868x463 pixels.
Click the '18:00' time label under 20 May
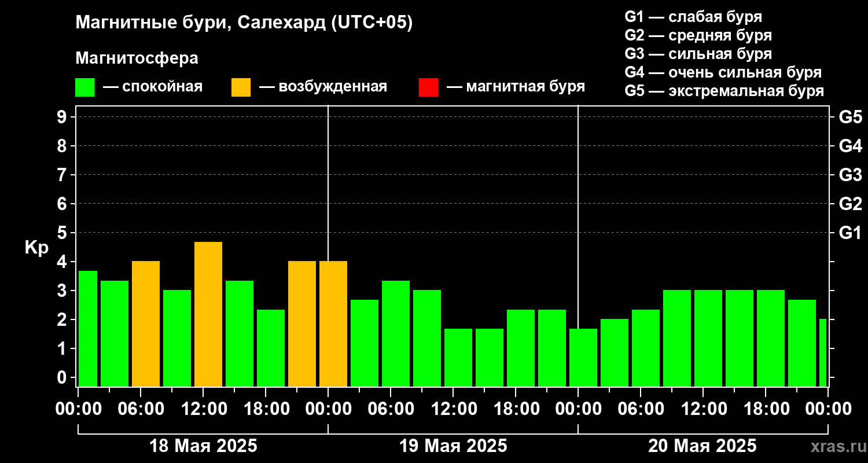766,409
